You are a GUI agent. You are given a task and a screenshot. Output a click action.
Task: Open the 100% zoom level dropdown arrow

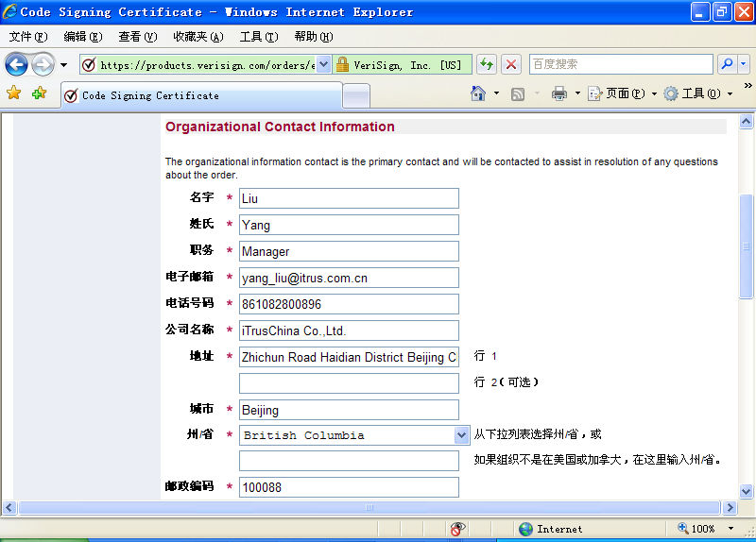[730, 529]
